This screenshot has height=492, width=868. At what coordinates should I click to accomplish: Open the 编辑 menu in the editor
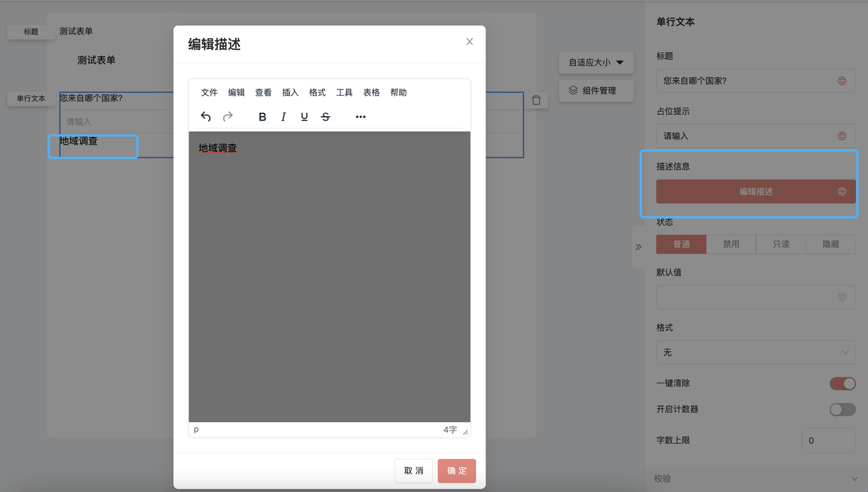pyautogui.click(x=236, y=92)
